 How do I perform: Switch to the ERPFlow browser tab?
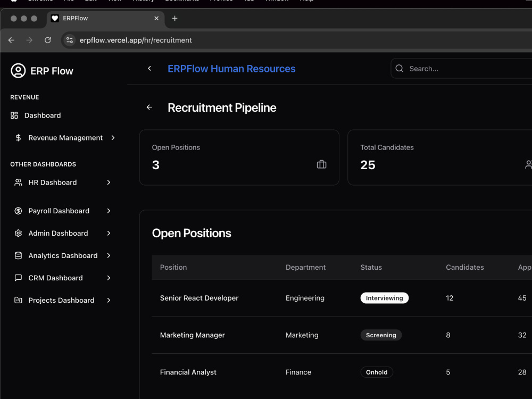pyautogui.click(x=105, y=19)
